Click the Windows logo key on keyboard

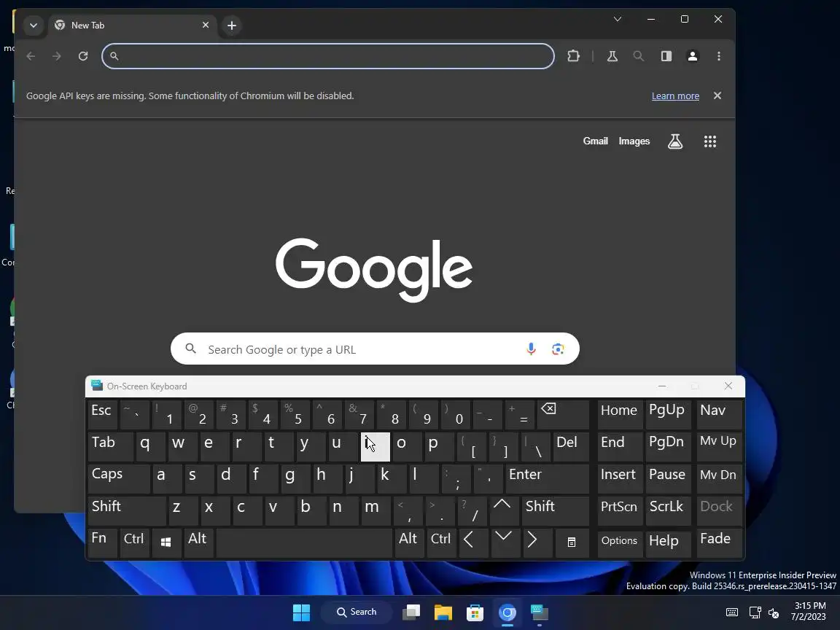(166, 542)
